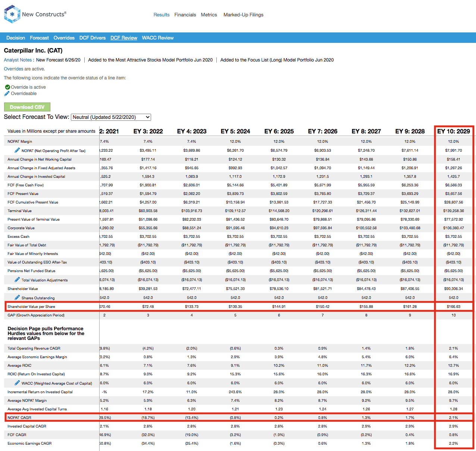Image resolution: width=476 pixels, height=451 pixels.
Task: Click the Terminal Value cell $139,258.36
Action: (454, 211)
